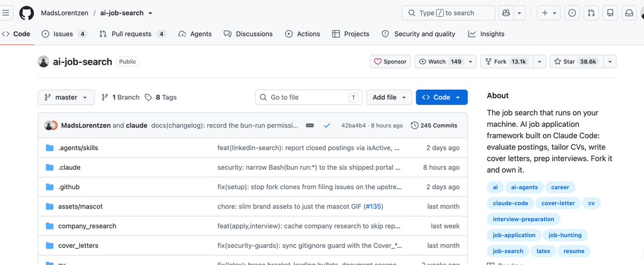Open the 1 Branch link

pos(120,97)
